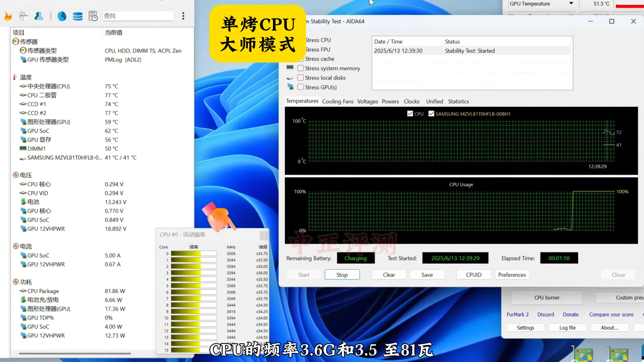Open the Compare your score link
The width and height of the screenshot is (644, 362).
coord(611,314)
